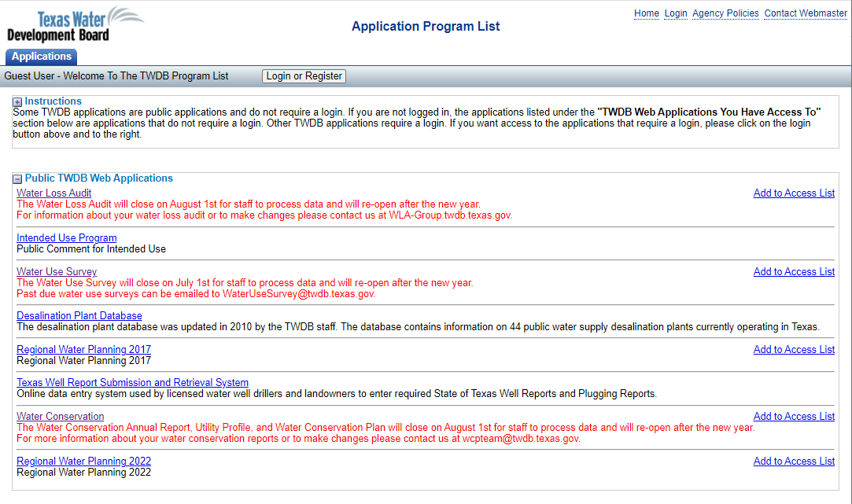
Task: Click the Instructions section title
Action: 53,101
